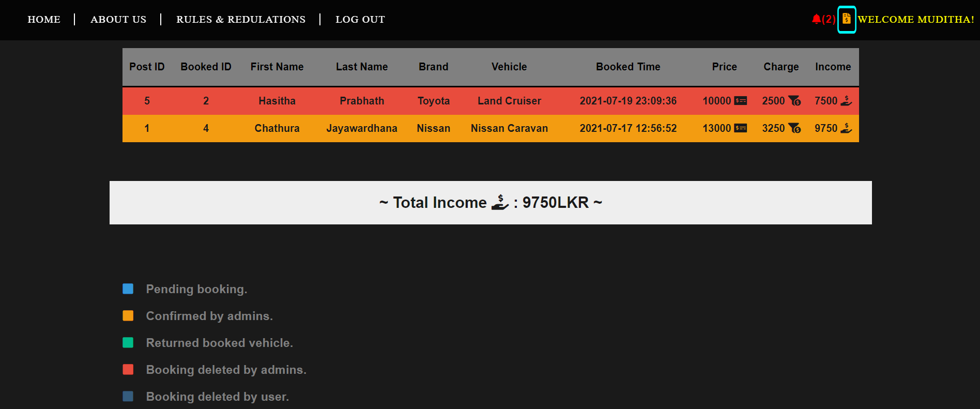This screenshot has height=409, width=980.
Task: Click the Confirmed by admins. legend label
Action: pyautogui.click(x=209, y=316)
